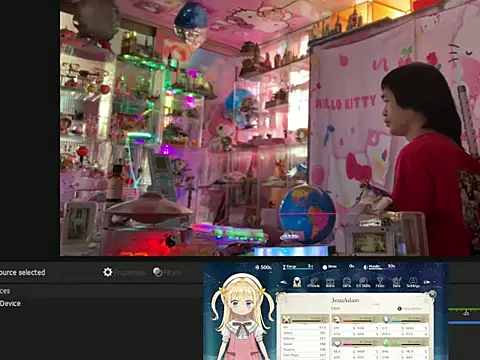This screenshot has height=360, width=480.
Task: Open the EX Skills menu icon
Action: click(363, 282)
